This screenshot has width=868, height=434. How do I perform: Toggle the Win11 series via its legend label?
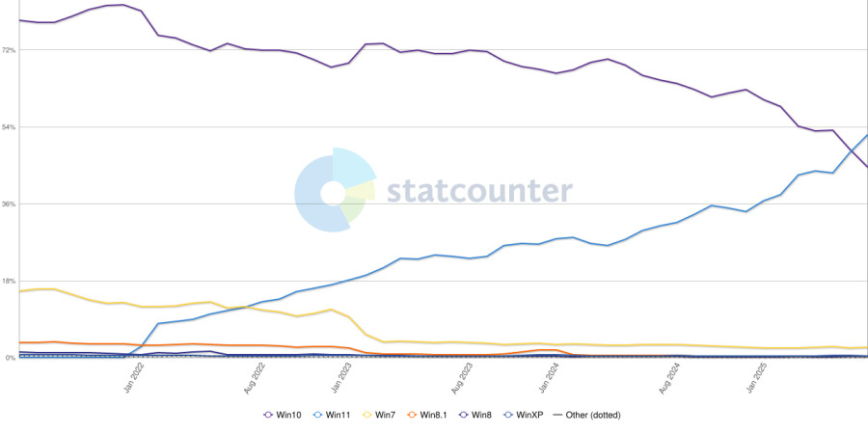[x=339, y=416]
